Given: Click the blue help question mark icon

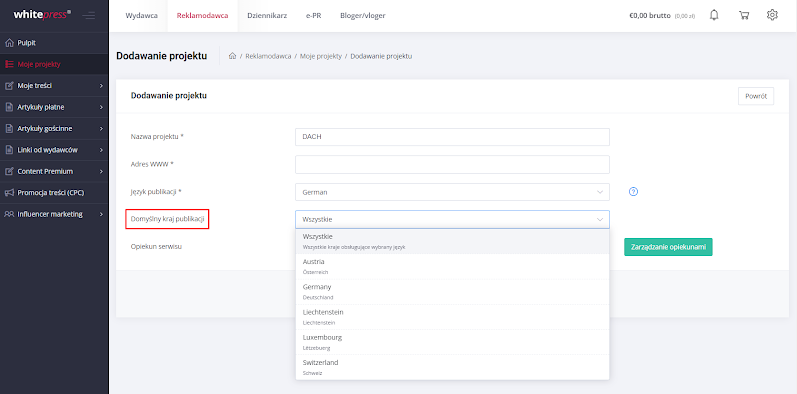Looking at the screenshot, I should [633, 192].
